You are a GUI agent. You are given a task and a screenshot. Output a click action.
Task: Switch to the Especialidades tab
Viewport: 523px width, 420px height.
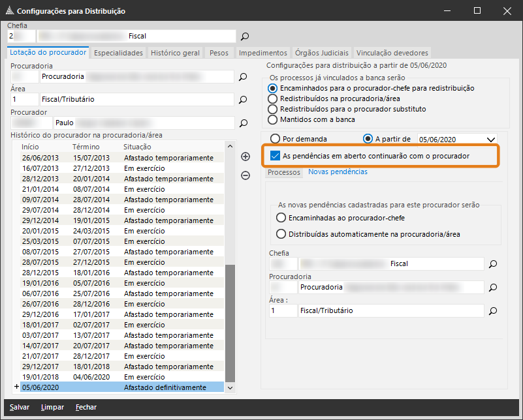[118, 53]
